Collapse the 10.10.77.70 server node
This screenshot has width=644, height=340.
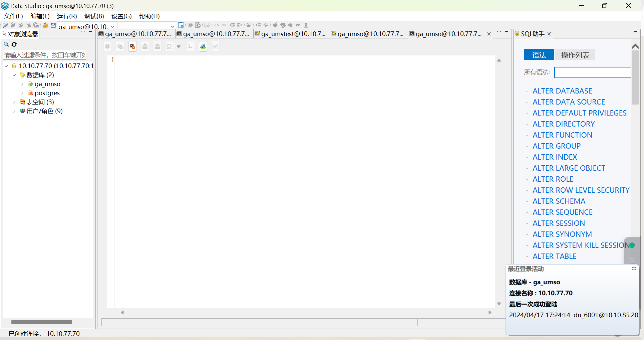click(6, 66)
